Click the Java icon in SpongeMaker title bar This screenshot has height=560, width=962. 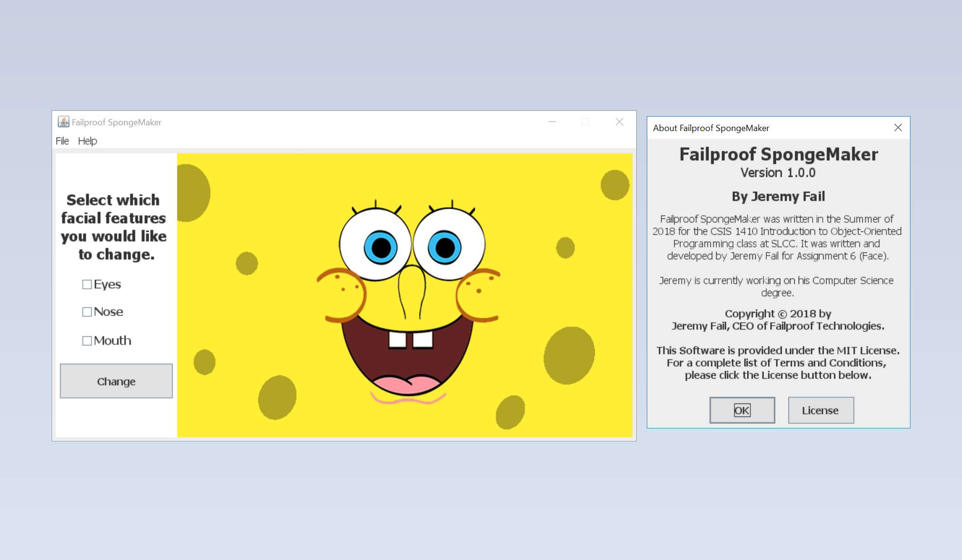[x=63, y=122]
